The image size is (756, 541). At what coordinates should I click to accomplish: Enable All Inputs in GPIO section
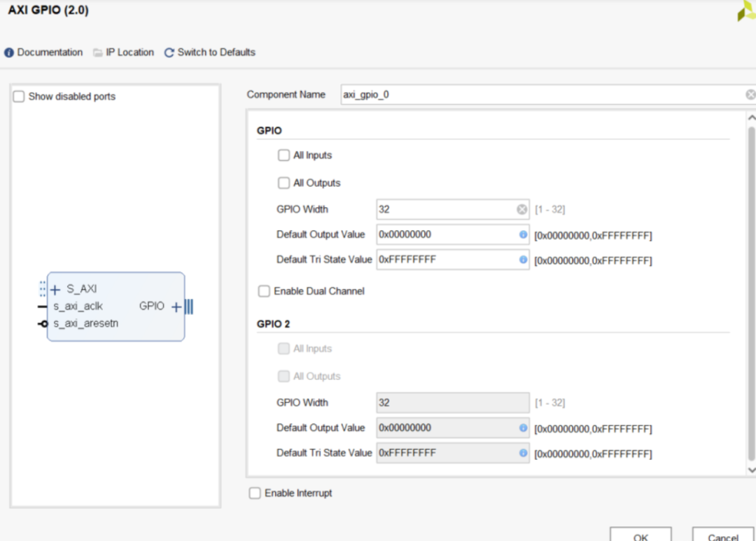(x=283, y=155)
